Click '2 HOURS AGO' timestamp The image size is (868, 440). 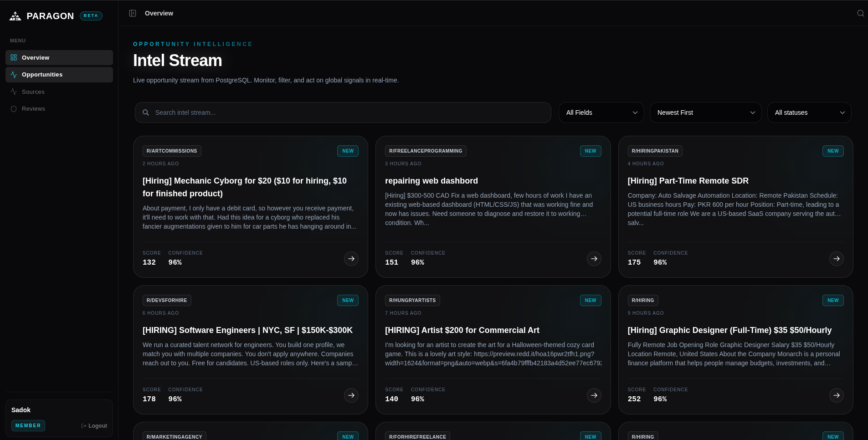161,164
